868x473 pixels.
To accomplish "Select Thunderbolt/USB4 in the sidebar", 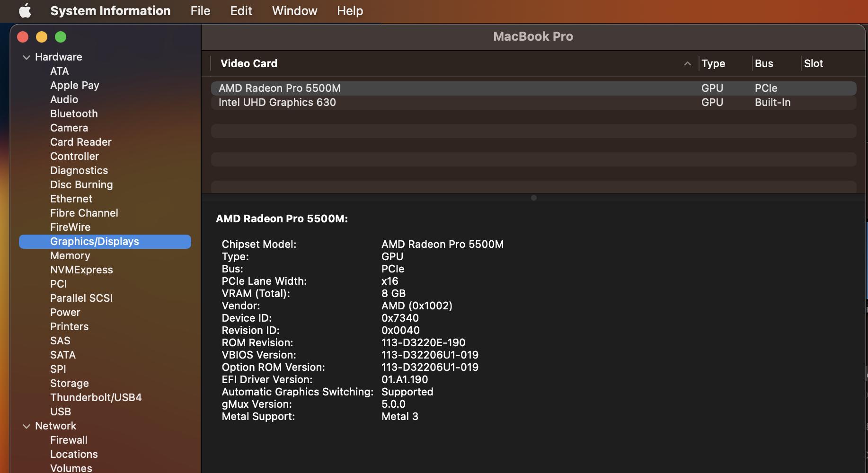I will 96,398.
